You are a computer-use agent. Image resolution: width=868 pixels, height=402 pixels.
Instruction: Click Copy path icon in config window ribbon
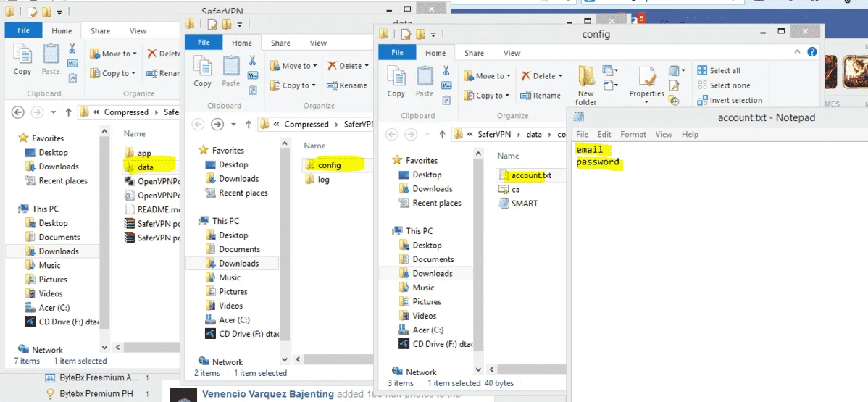[x=447, y=85]
